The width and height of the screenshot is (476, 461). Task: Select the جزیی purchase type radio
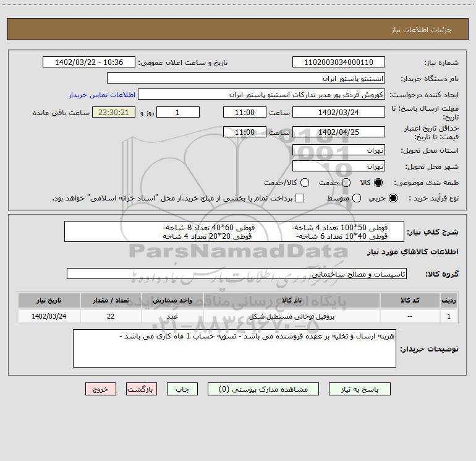click(x=393, y=198)
